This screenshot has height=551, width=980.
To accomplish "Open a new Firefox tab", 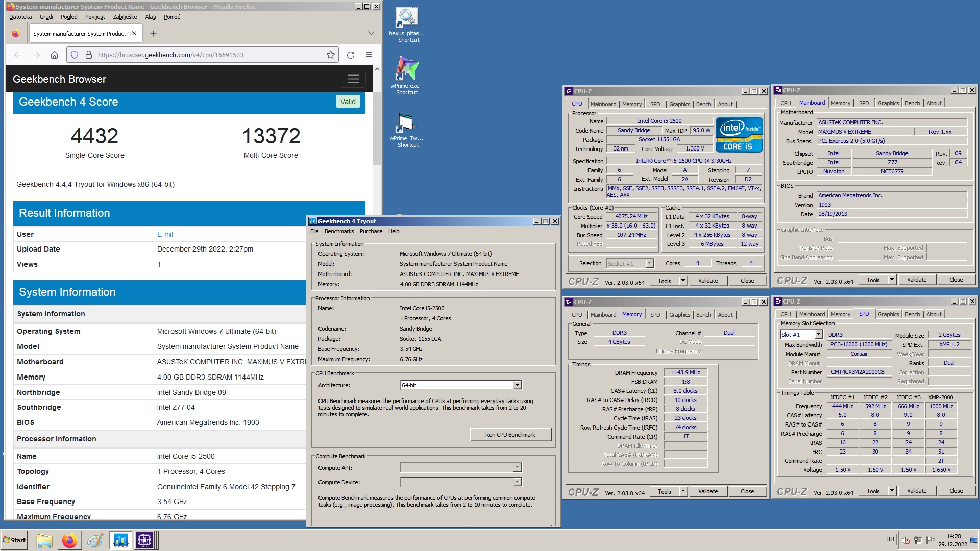I will [153, 34].
